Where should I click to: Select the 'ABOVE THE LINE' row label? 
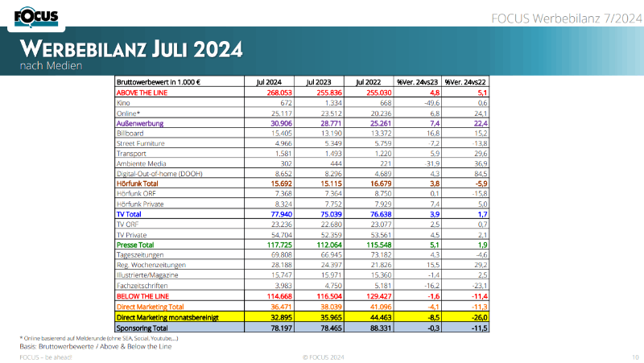pos(142,93)
